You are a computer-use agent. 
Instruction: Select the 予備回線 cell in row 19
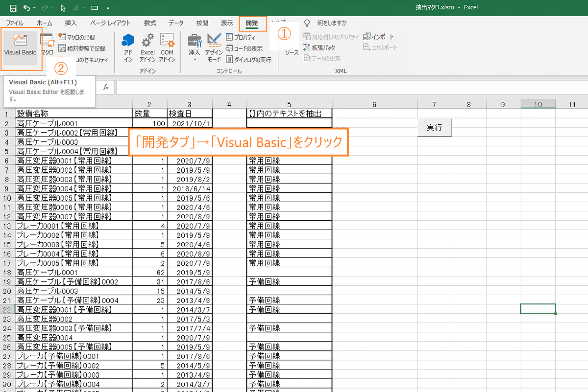pos(290,281)
